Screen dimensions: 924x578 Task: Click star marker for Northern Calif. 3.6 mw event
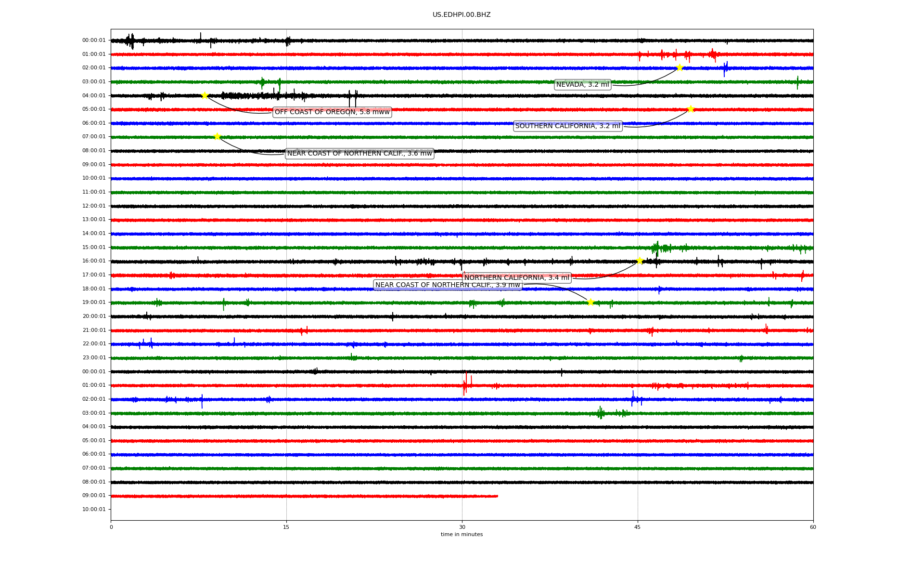[x=217, y=136]
